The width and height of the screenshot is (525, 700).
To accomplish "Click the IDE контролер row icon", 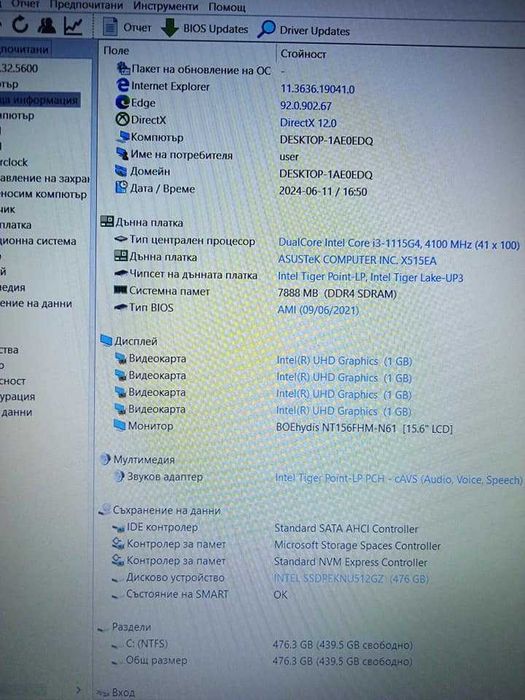I will 119,528.
